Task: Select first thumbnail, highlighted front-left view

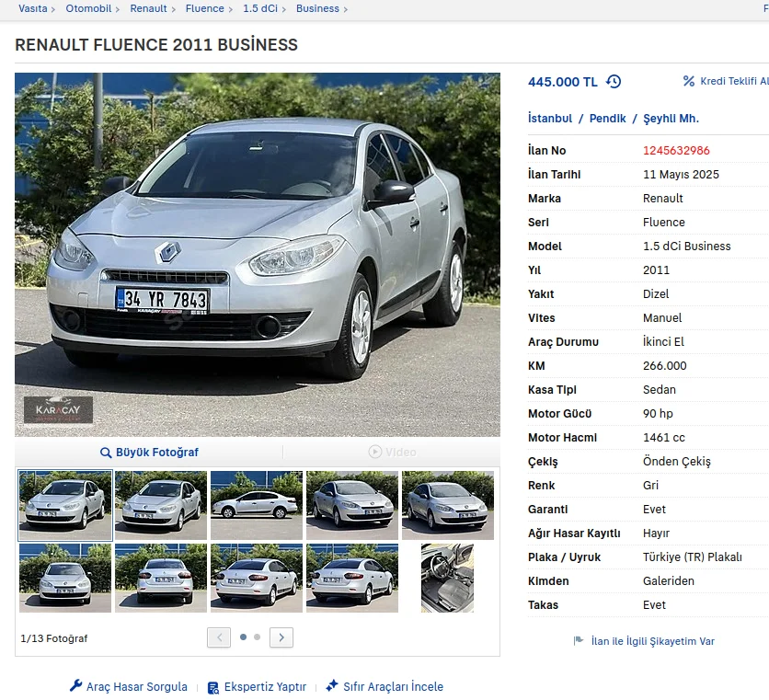Action: point(65,505)
